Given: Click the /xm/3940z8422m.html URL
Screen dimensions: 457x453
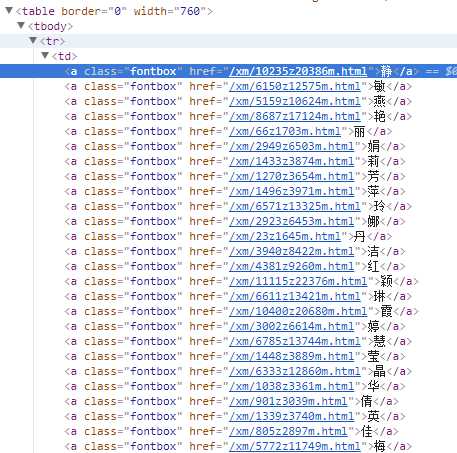Looking at the screenshot, I should click(291, 251).
